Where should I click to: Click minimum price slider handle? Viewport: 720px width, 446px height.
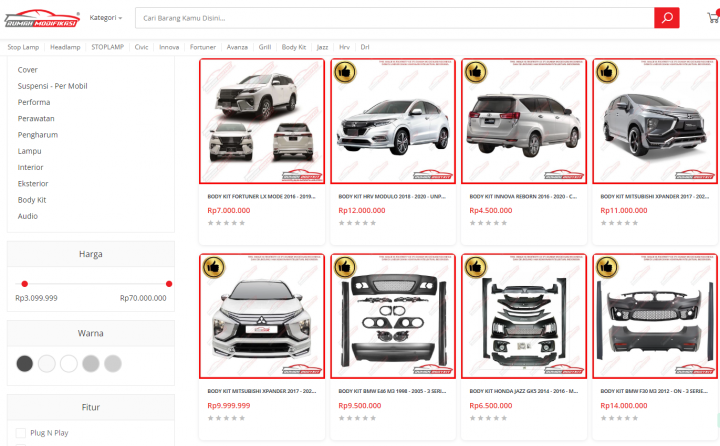25,284
